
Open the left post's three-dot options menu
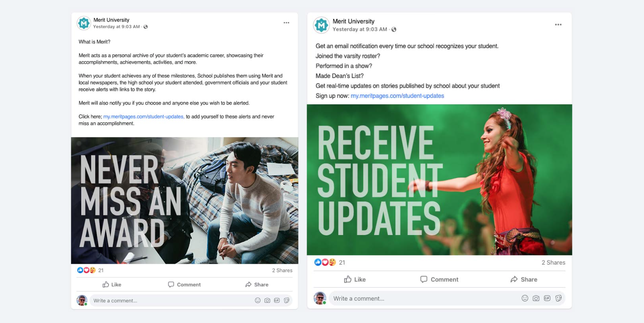286,23
